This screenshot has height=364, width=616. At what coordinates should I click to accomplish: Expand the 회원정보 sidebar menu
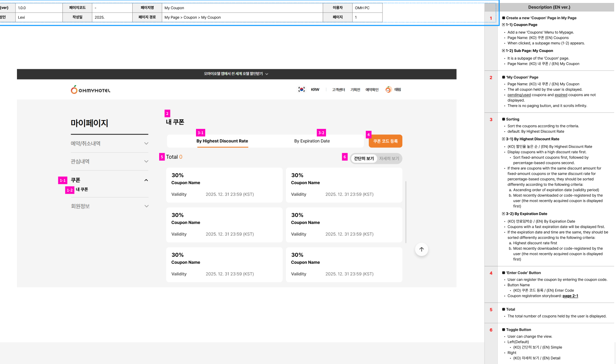click(x=110, y=206)
